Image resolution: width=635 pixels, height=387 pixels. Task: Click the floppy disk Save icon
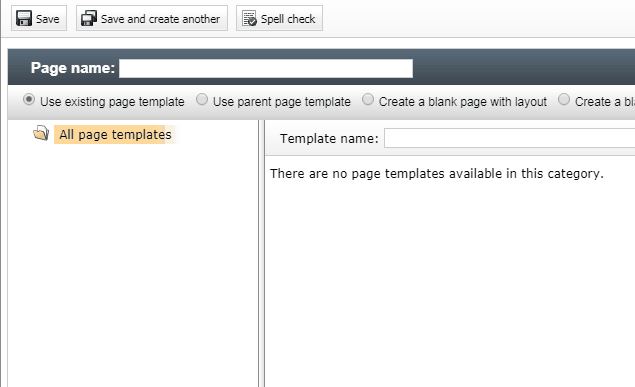click(24, 18)
